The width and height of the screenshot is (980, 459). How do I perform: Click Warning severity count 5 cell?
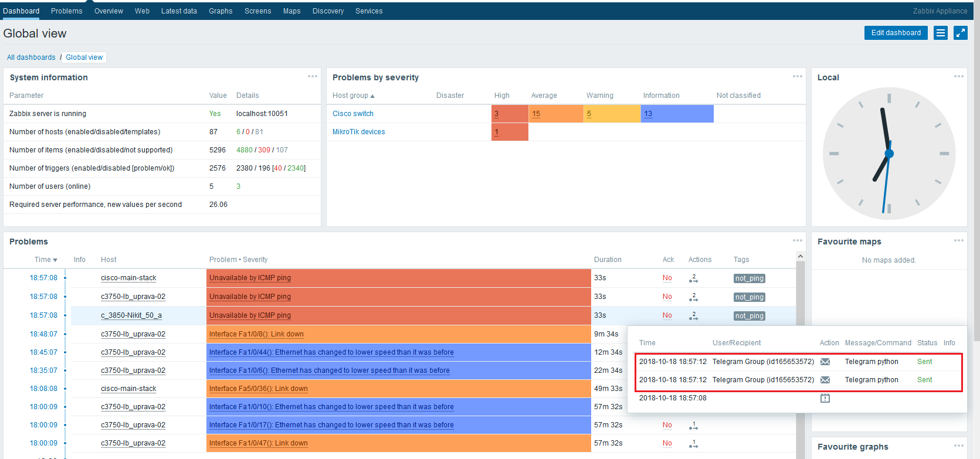[589, 114]
